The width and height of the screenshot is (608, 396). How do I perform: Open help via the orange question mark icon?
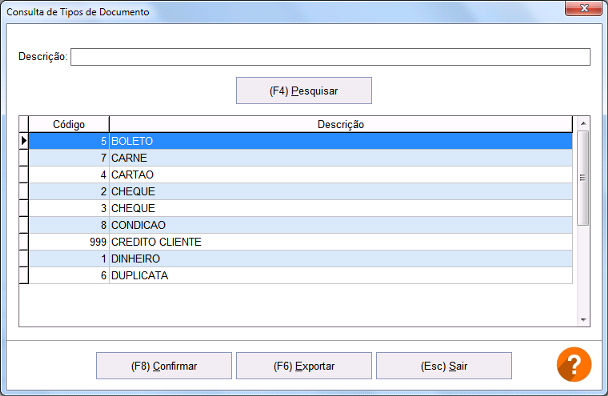(574, 364)
